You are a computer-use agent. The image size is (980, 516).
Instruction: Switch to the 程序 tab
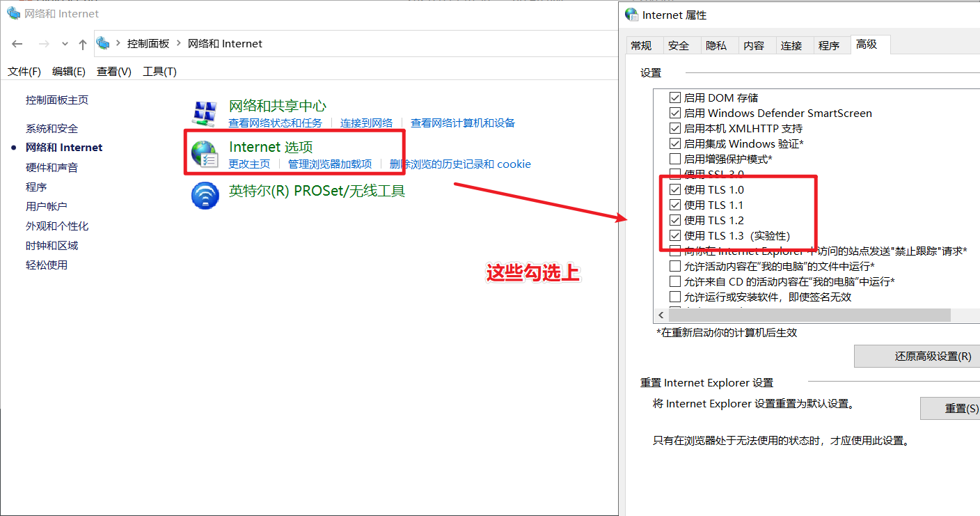(829, 45)
